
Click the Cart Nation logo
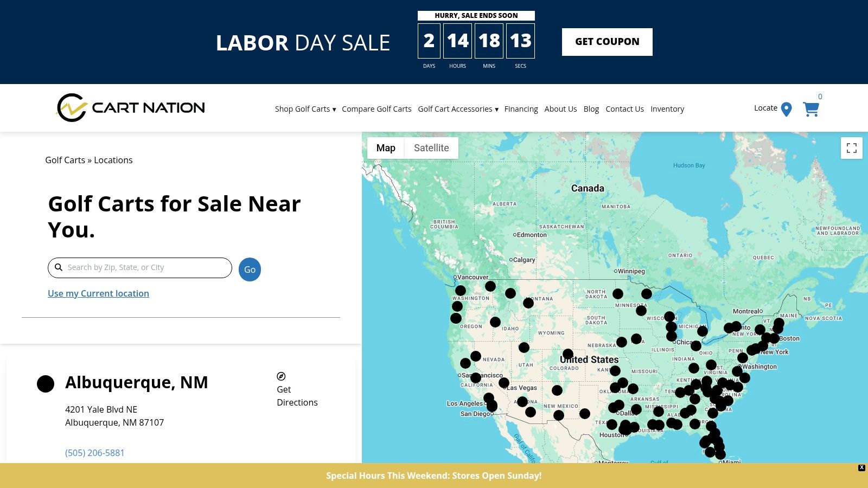tap(131, 107)
